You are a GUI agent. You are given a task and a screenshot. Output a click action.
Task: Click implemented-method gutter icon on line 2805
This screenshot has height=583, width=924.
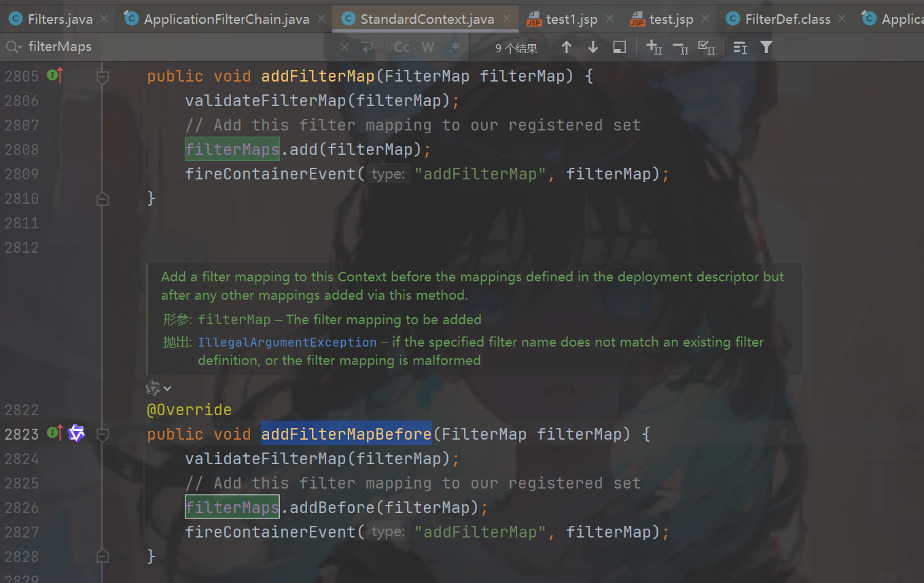[55, 75]
